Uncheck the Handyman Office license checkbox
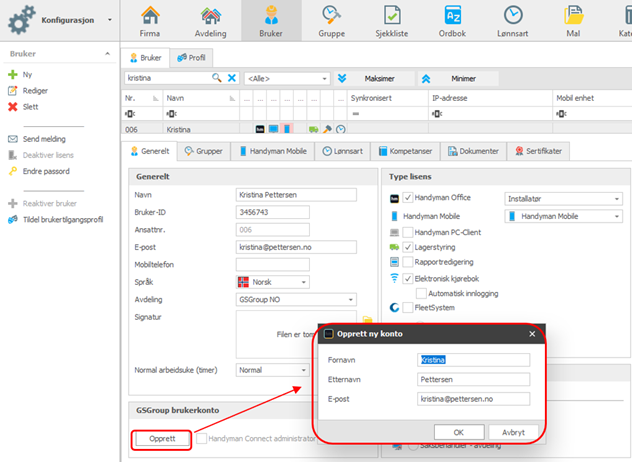This screenshot has height=462, width=632. click(x=408, y=198)
